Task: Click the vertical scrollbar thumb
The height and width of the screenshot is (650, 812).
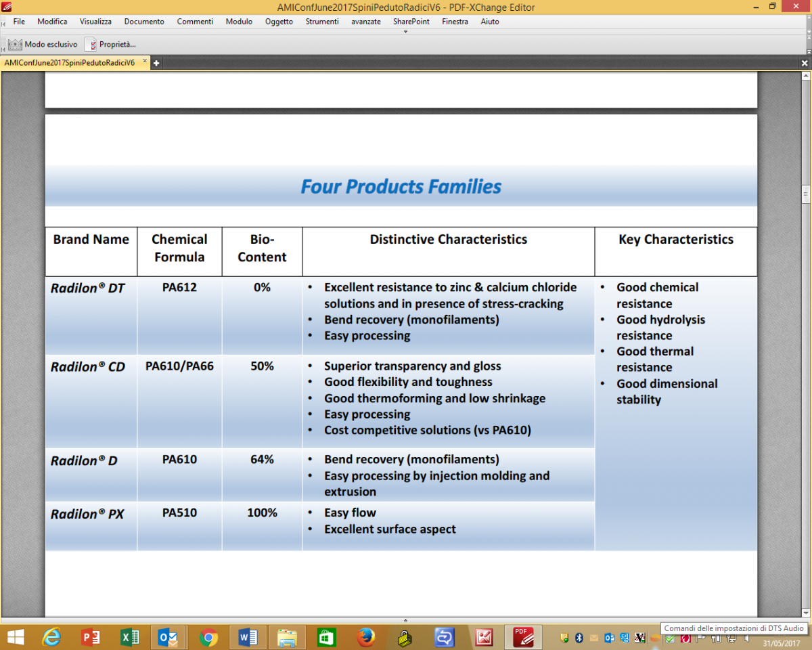Action: click(x=806, y=194)
